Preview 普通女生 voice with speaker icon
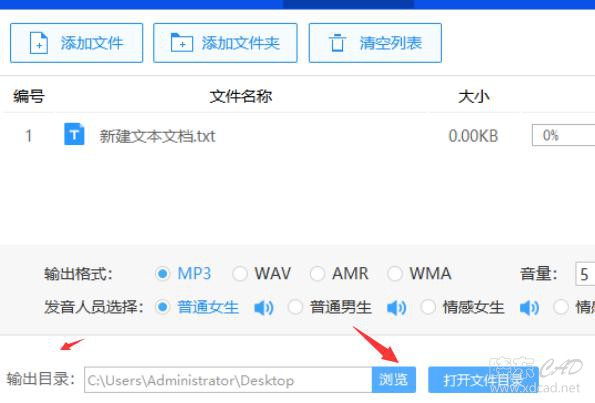 pyautogui.click(x=263, y=308)
